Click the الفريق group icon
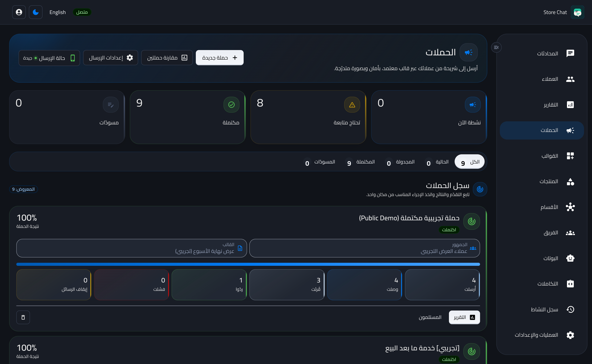Image resolution: width=592 pixels, height=364 pixels. coord(570,233)
